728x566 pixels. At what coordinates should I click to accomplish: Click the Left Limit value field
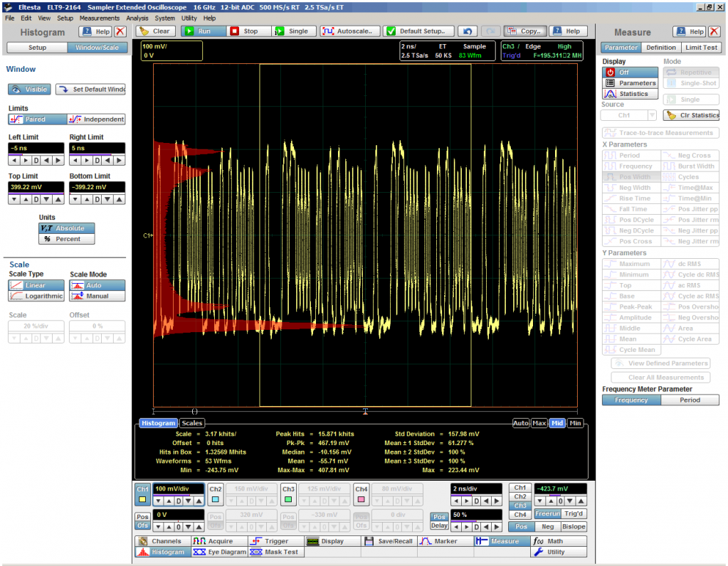[36, 148]
